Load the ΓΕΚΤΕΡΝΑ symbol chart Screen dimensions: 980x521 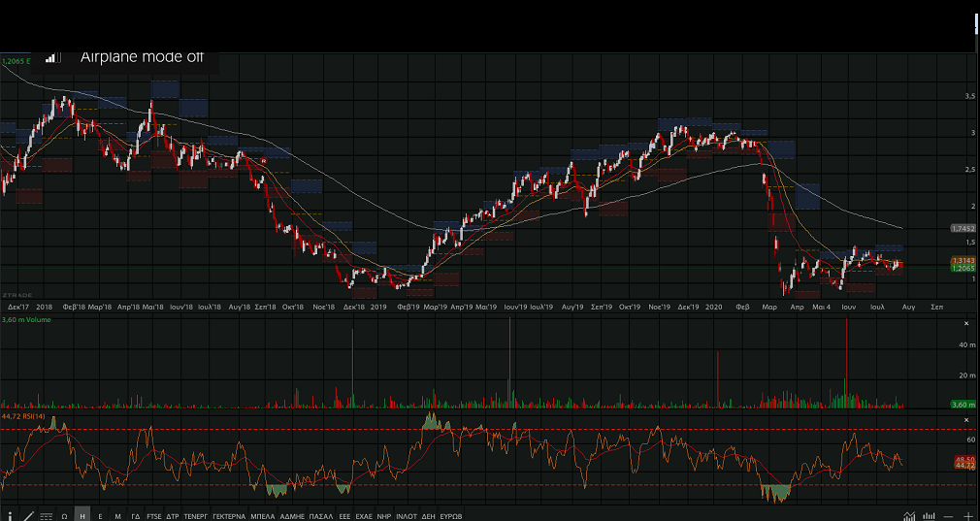[230, 515]
